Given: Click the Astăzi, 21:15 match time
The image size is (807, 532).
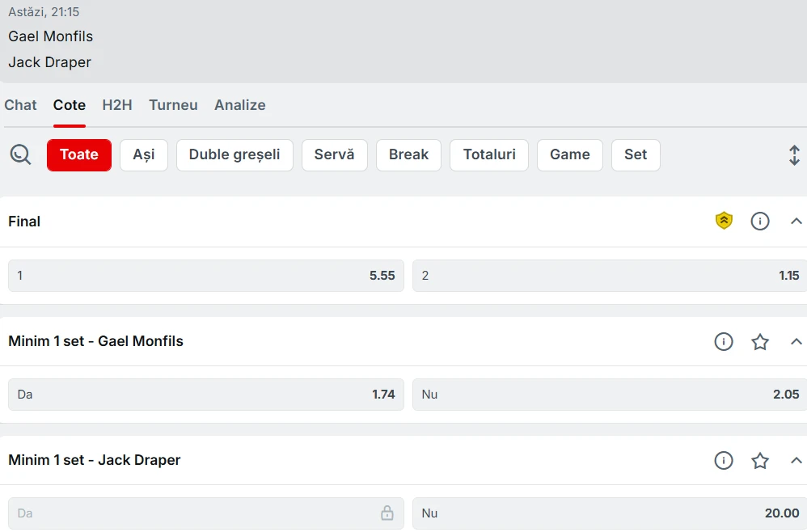Looking at the screenshot, I should click(44, 12).
